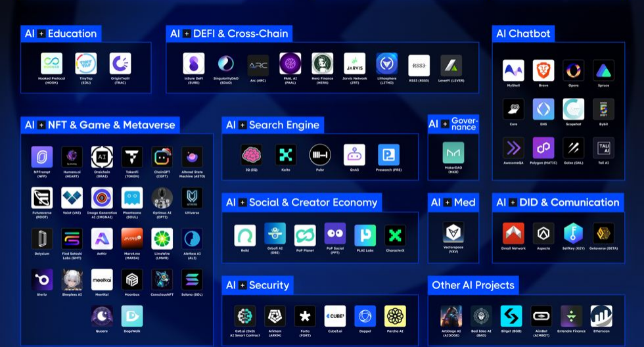644x347 pixels.
Task: Open the AI Chatbot category header
Action: [524, 34]
